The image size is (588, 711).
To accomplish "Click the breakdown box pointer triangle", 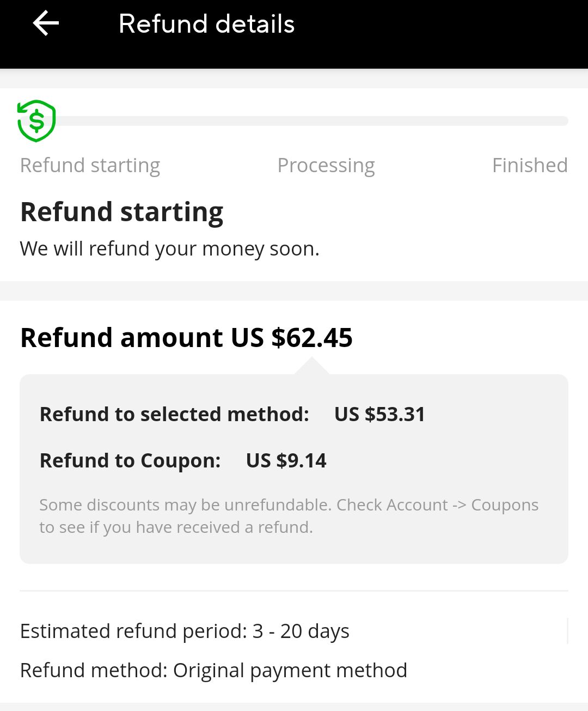I will pyautogui.click(x=311, y=366).
